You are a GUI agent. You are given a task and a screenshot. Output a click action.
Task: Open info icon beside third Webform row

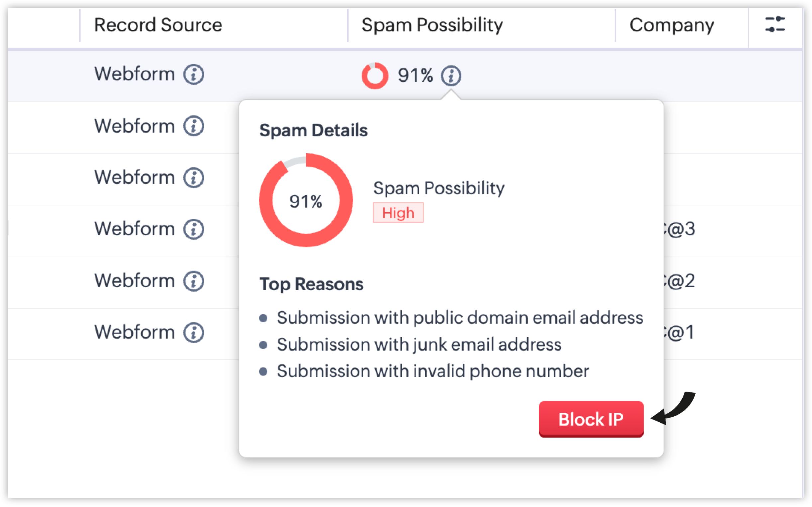click(x=194, y=178)
